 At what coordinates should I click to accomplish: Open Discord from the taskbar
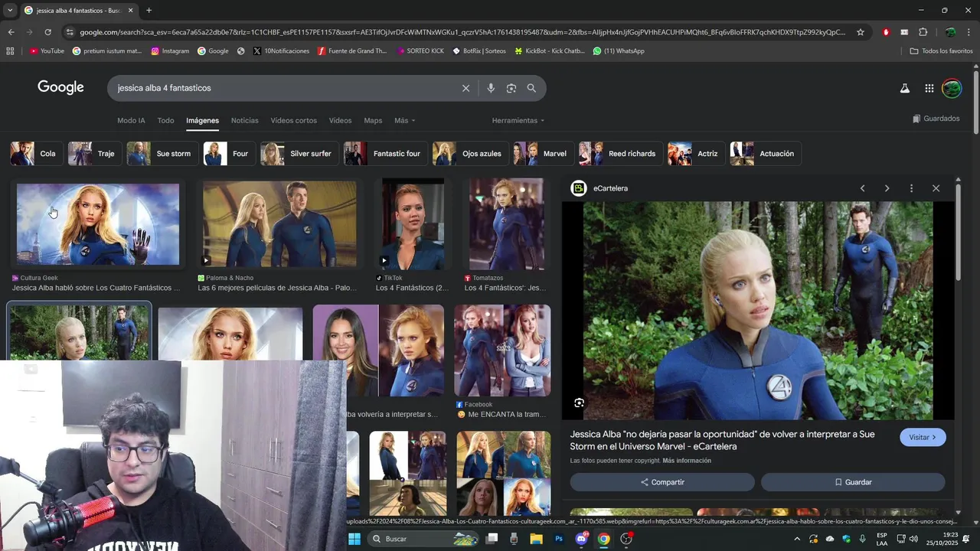(581, 539)
